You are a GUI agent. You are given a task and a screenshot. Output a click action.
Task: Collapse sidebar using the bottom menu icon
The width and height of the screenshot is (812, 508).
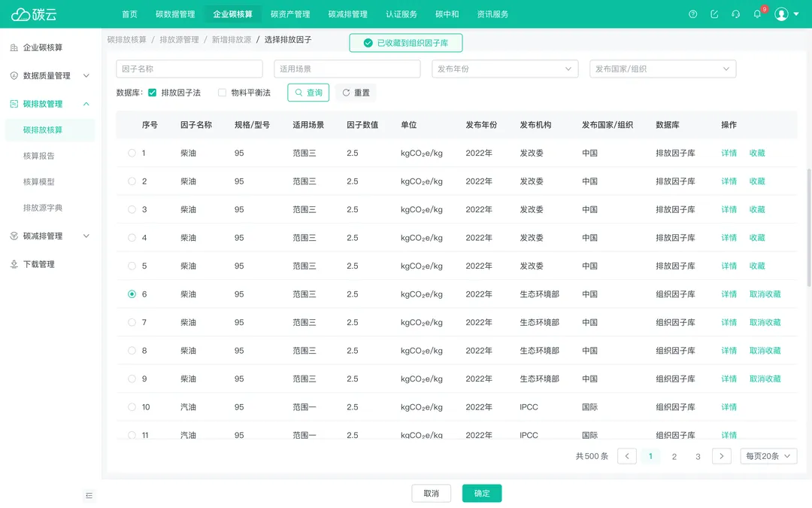(x=89, y=495)
